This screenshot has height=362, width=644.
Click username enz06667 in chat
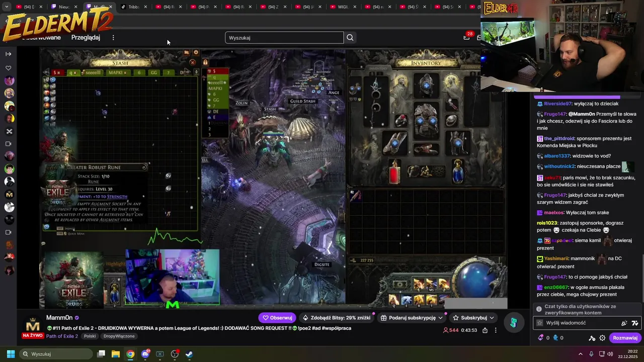tap(555, 287)
